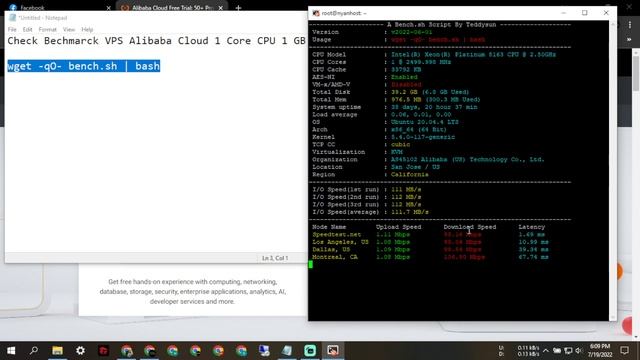This screenshot has width=640, height=360.
Task: Click the Dallas, US node row
Action: coord(431,249)
